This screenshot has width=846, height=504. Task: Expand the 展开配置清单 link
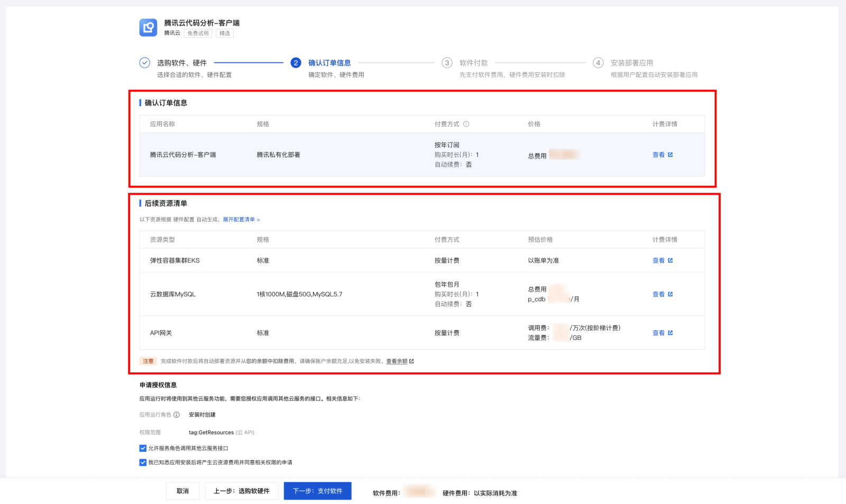tap(241, 220)
